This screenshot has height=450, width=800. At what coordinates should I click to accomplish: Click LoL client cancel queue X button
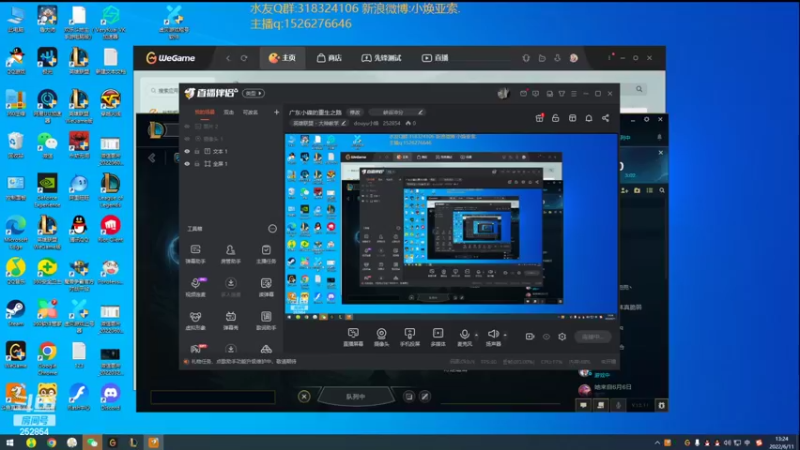(x=304, y=396)
